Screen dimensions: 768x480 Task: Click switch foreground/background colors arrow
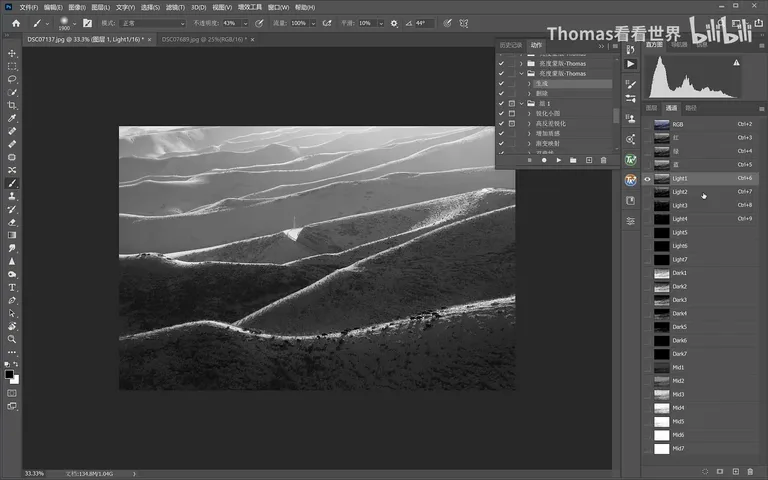(16, 364)
